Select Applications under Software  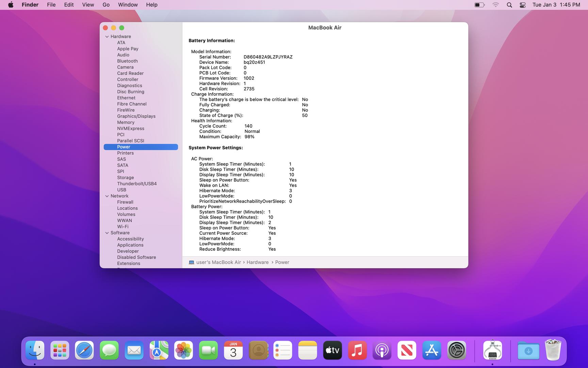[130, 245]
